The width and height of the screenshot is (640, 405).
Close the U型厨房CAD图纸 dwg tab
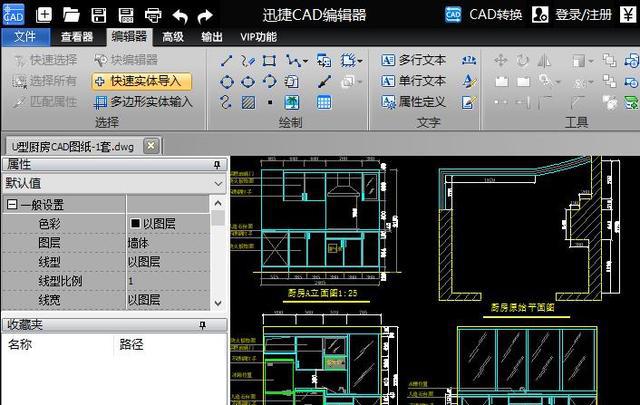(151, 146)
